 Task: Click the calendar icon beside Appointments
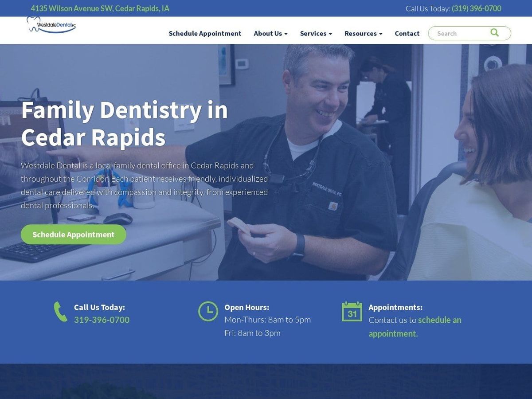click(352, 311)
